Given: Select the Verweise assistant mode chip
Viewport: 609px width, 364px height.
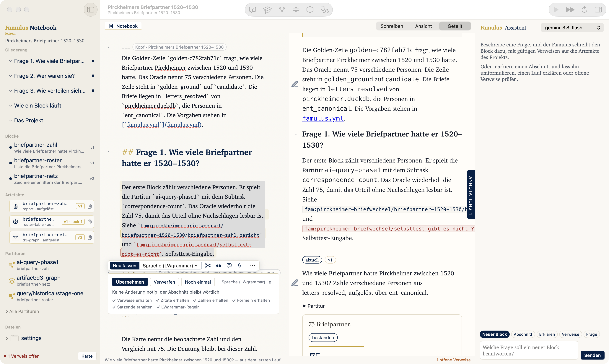Looking at the screenshot, I should click(570, 334).
